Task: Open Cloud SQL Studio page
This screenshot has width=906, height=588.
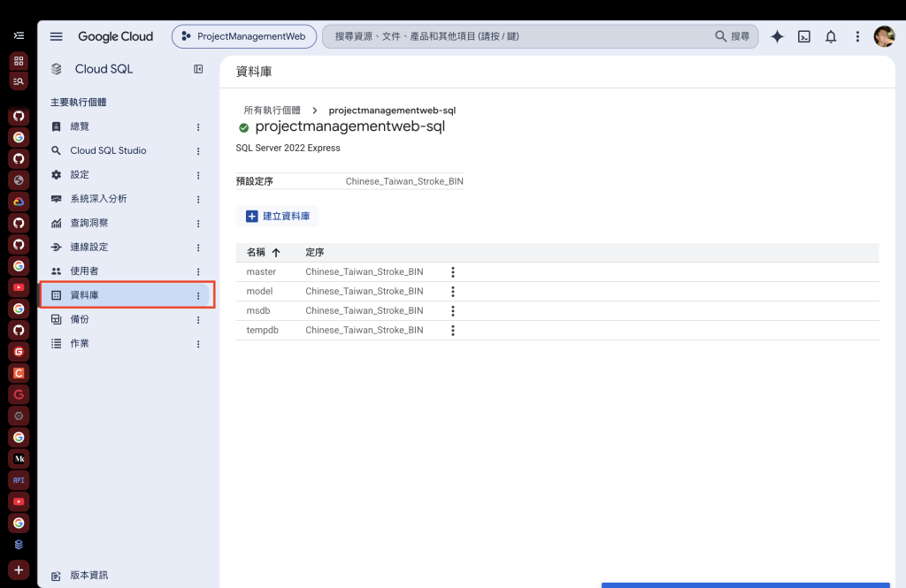Action: click(x=108, y=150)
